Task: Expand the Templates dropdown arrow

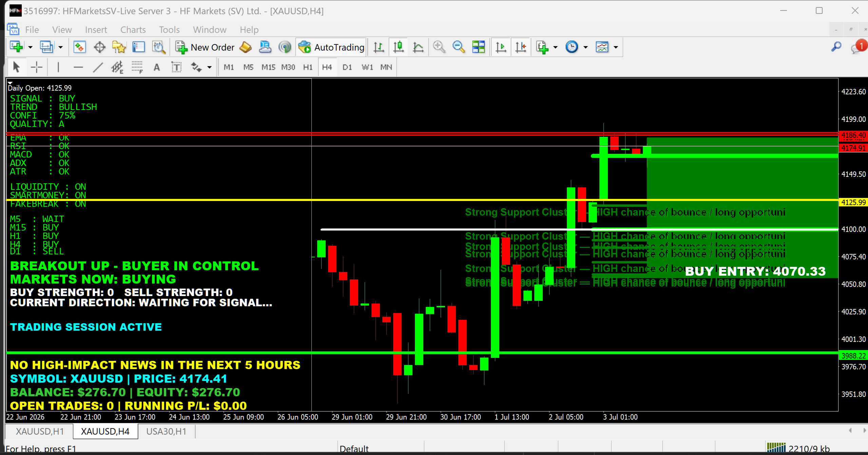Action: click(616, 47)
